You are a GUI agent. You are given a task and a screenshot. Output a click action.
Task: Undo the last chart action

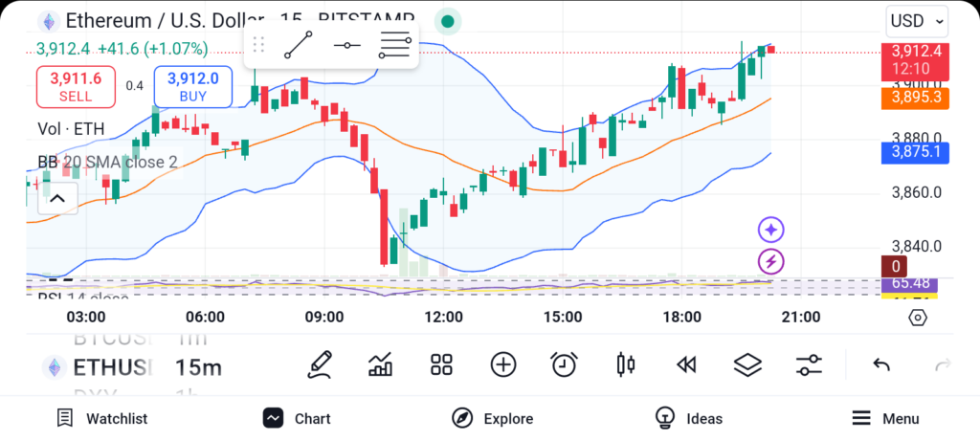coord(881,364)
